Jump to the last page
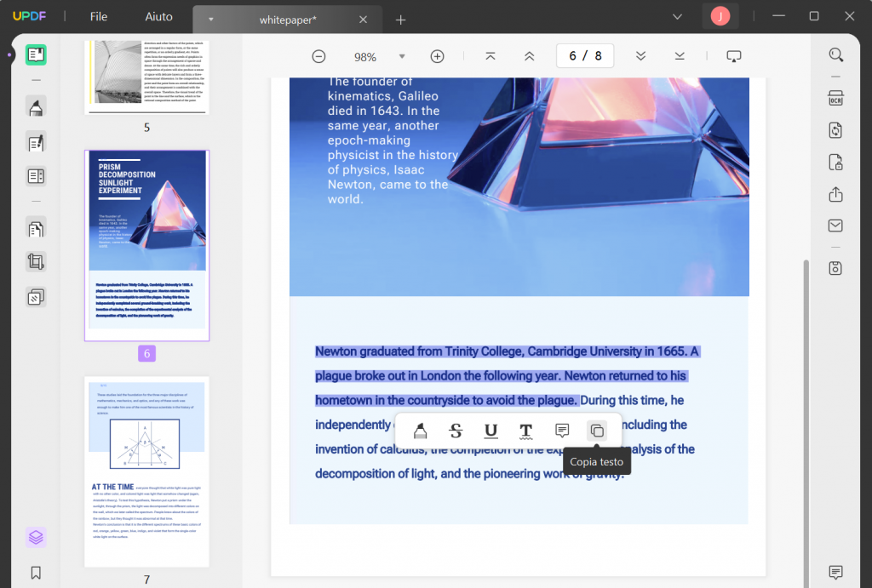Image resolution: width=872 pixels, height=588 pixels. point(680,56)
